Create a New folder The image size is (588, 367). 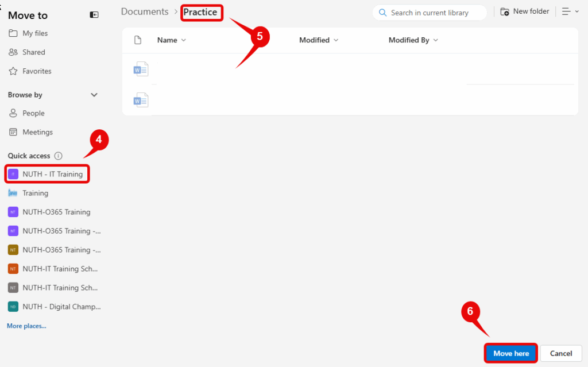pyautogui.click(x=525, y=11)
